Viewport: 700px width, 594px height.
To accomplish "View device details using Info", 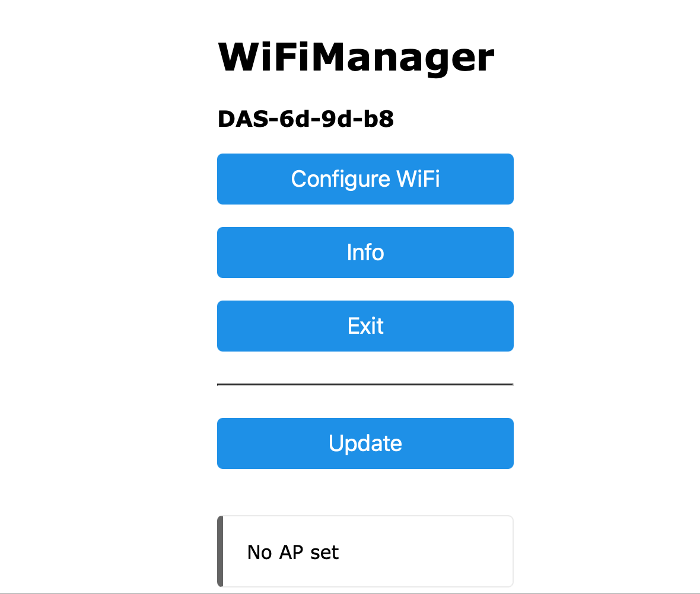I will coord(365,253).
